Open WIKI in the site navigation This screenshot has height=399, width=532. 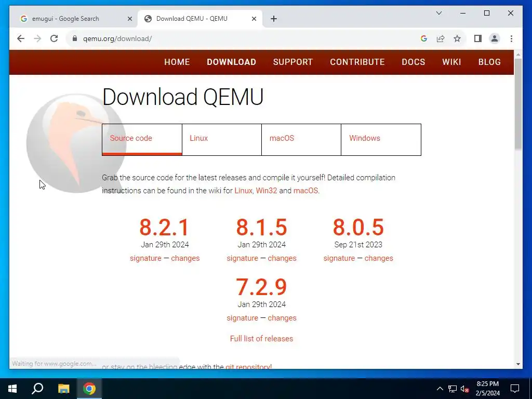click(x=451, y=62)
